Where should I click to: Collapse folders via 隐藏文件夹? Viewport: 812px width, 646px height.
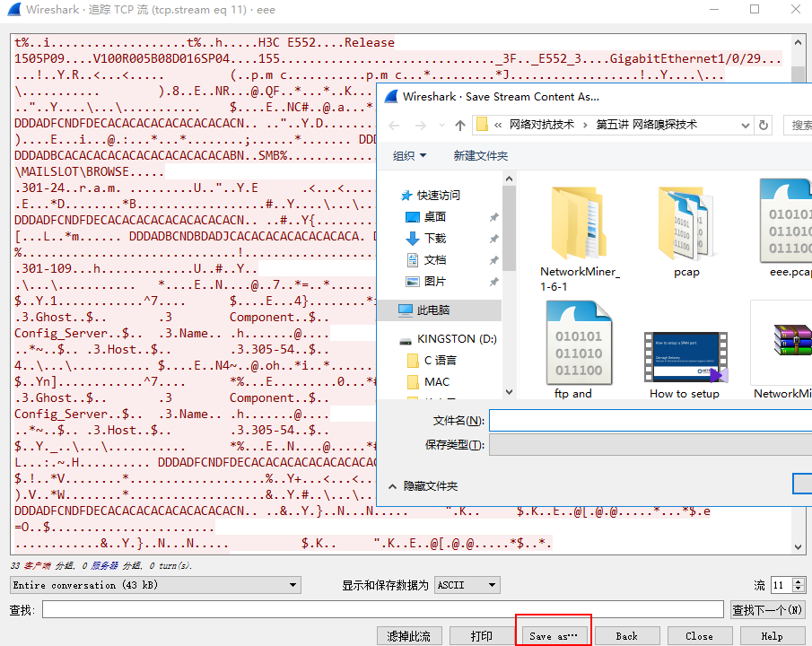[x=423, y=486]
